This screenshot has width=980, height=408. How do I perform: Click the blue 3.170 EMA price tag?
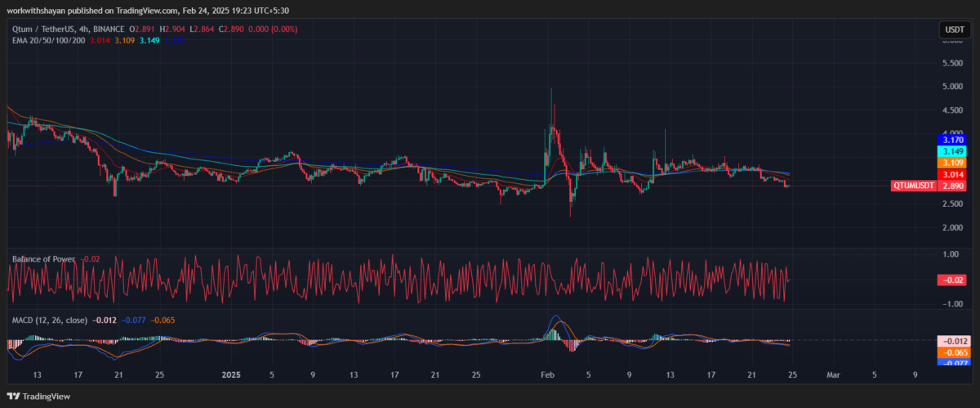[x=951, y=141]
